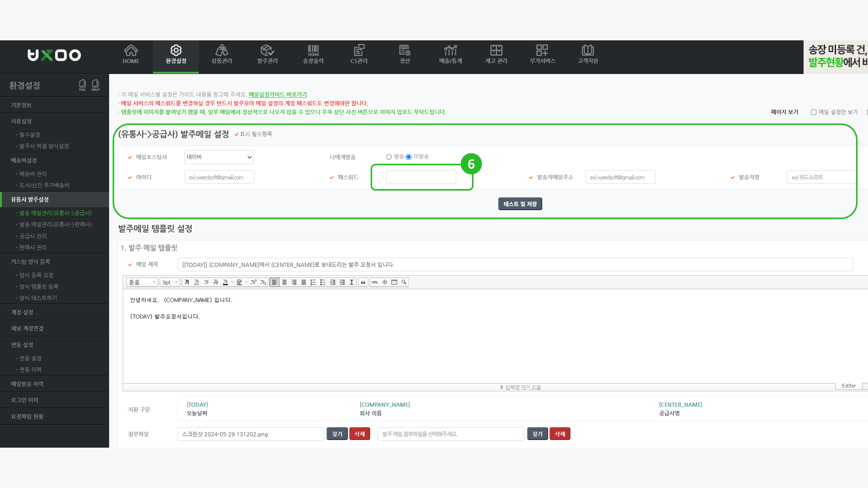
Task: Open 9pt font size dropdown
Action: point(170,282)
